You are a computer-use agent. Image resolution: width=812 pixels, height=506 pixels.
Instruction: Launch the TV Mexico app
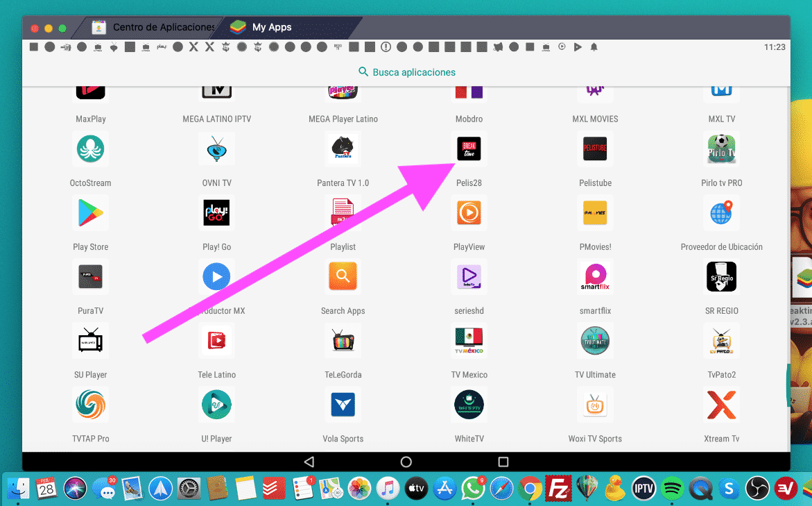click(x=469, y=341)
